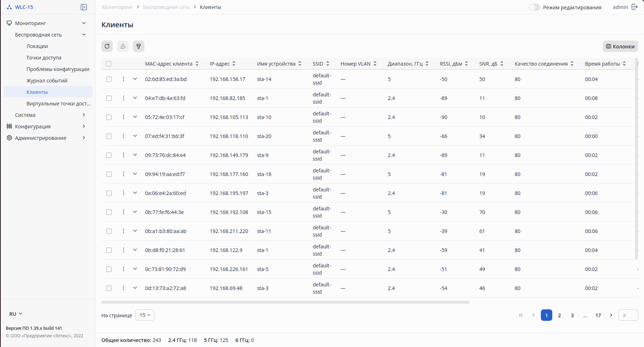
Task: Open row actions menu for 09:94:19:aa:ed:f7
Action: point(124,174)
